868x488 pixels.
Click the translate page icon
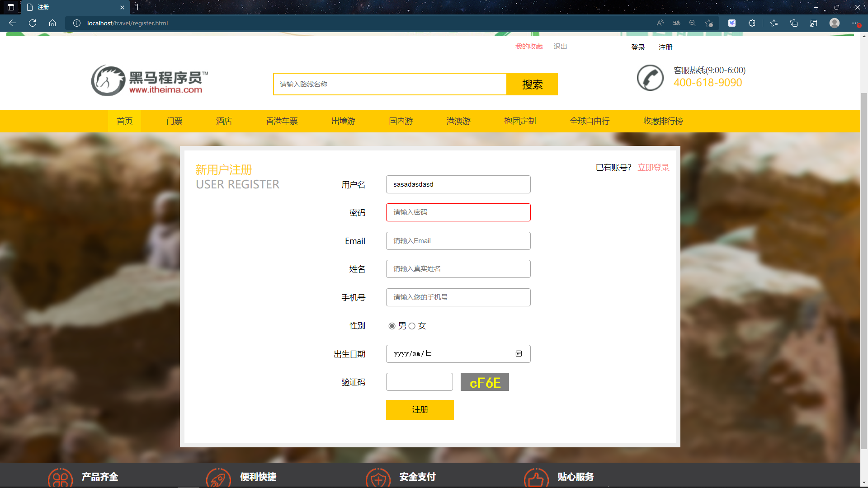point(676,23)
